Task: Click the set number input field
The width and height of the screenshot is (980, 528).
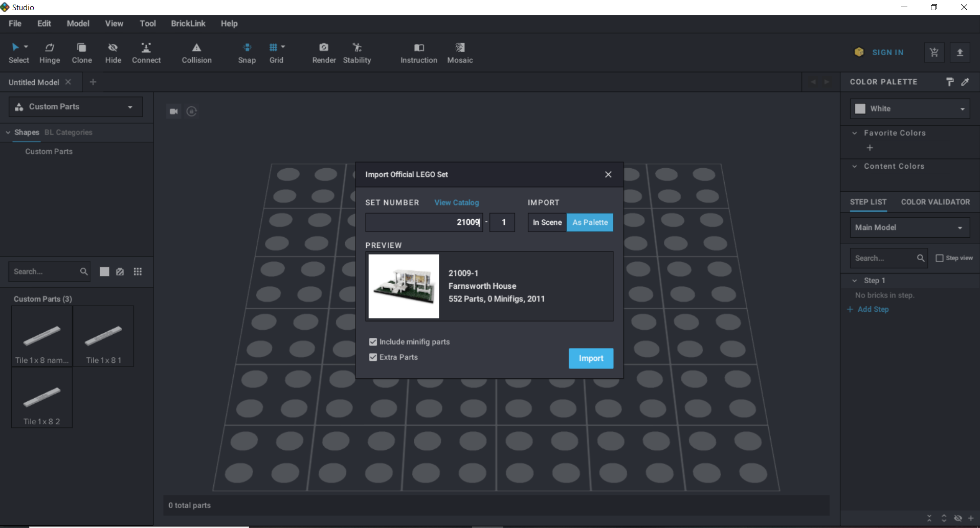Action: (x=424, y=222)
